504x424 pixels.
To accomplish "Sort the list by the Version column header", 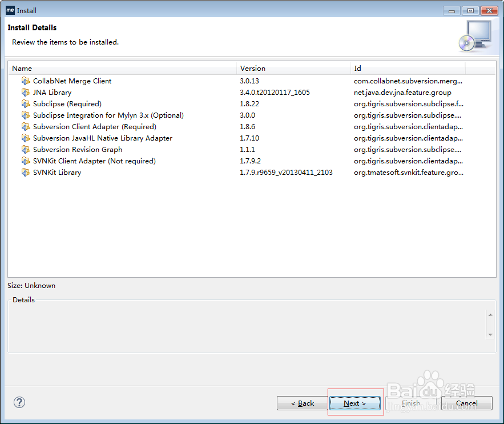I will pos(293,68).
